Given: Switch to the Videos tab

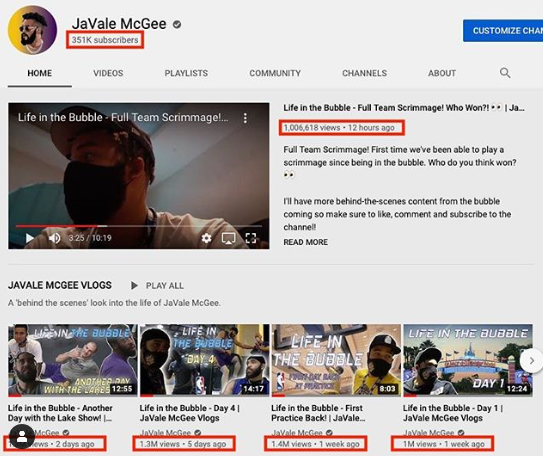Looking at the screenshot, I should point(108,73).
